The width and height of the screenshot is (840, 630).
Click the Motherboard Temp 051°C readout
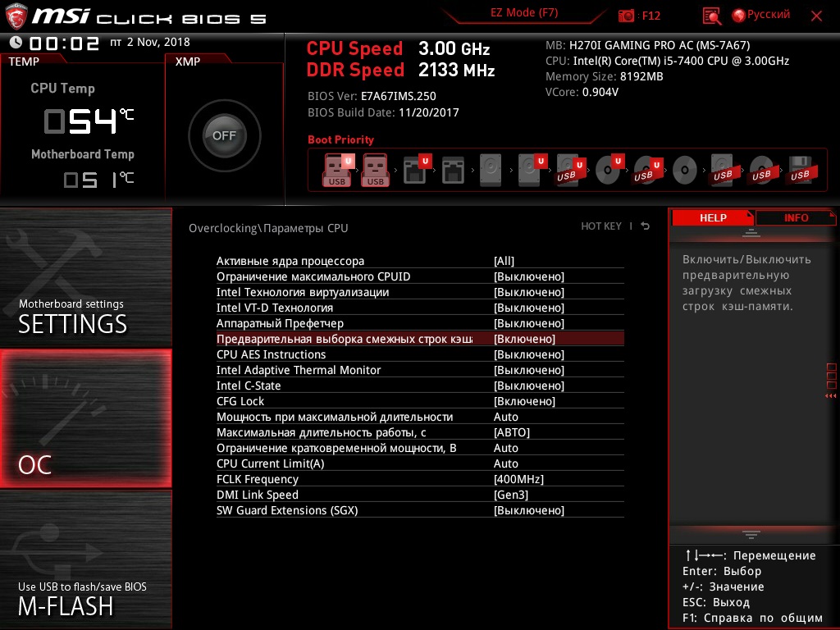click(x=98, y=180)
